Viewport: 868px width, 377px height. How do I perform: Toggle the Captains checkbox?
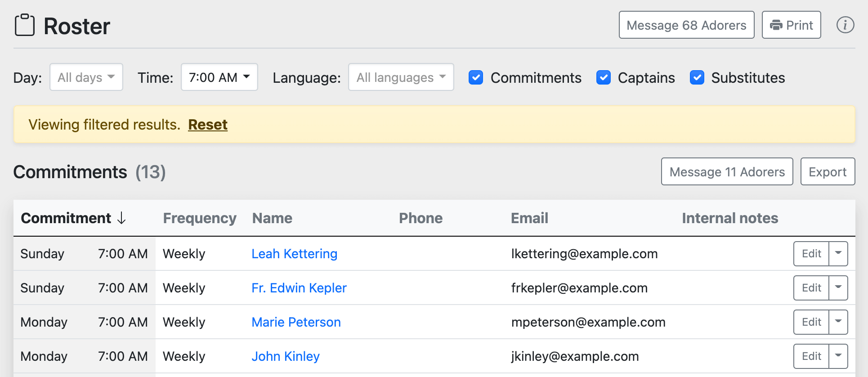(x=603, y=78)
